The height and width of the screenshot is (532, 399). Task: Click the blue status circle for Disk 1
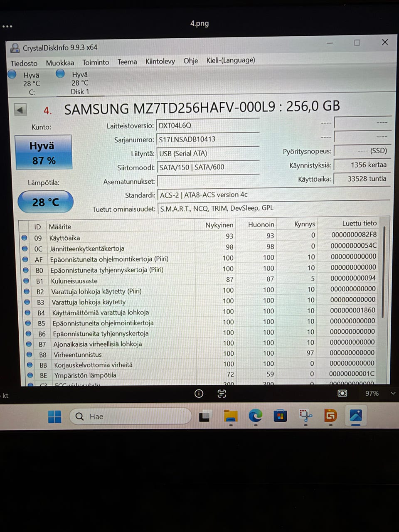click(x=60, y=74)
